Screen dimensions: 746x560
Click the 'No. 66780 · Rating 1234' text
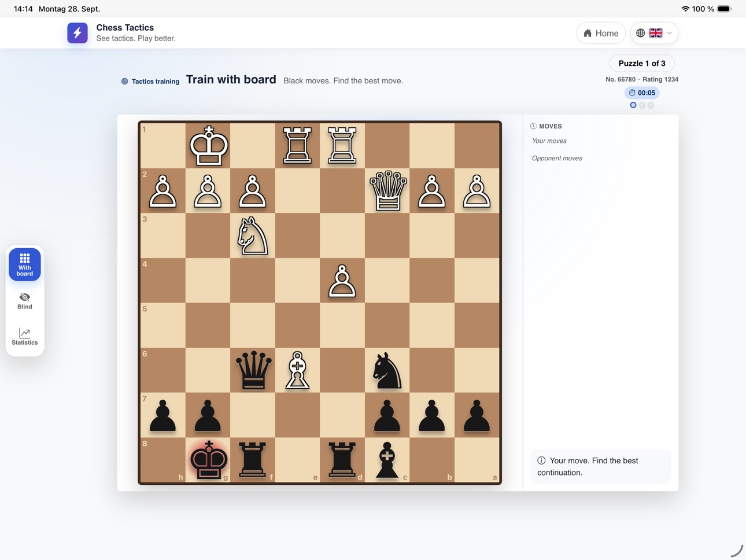[642, 79]
